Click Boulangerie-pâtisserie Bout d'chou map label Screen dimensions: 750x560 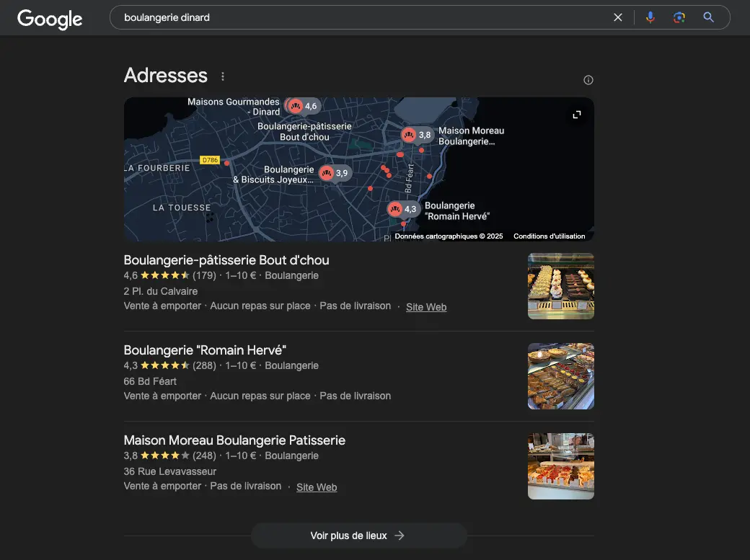(x=304, y=131)
